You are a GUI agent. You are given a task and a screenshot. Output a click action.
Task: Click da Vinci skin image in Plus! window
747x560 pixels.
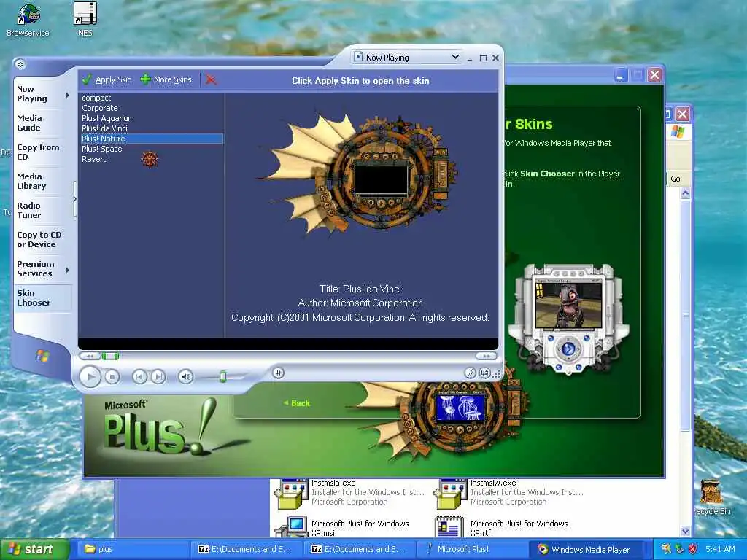tap(446, 414)
